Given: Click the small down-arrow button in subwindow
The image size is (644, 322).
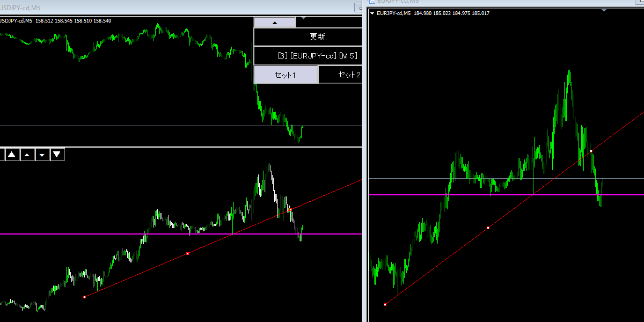Looking at the screenshot, I should point(42,155).
